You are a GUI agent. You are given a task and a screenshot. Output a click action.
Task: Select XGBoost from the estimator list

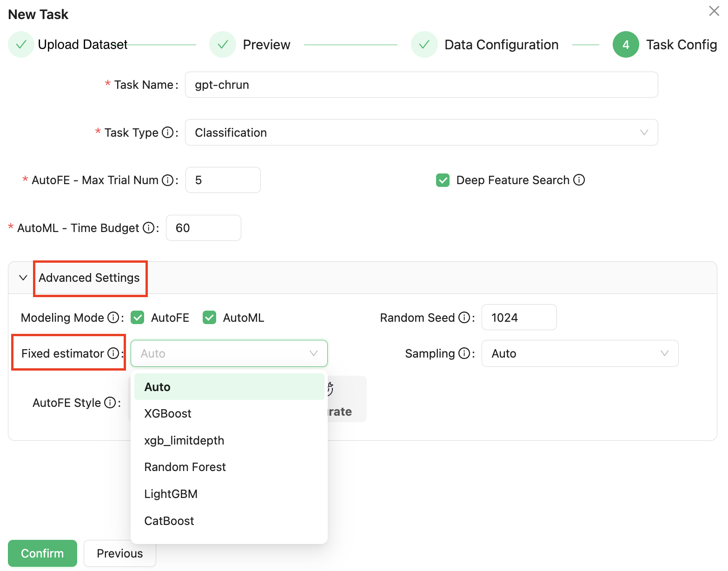tap(168, 413)
